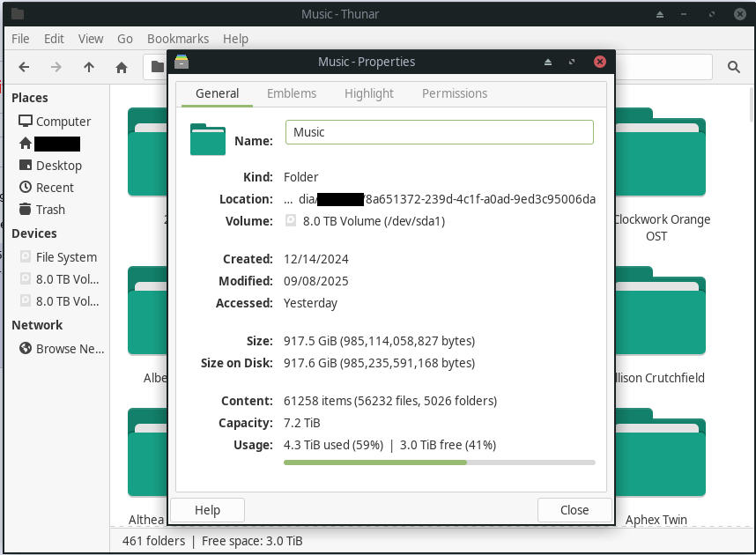Click the Thunar window's vertical scrollbar
The image size is (756, 555).
pyautogui.click(x=752, y=105)
